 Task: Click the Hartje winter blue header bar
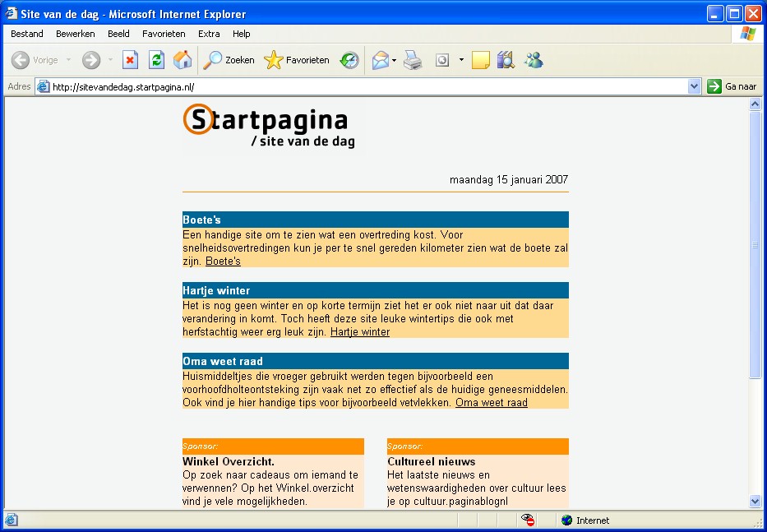[x=375, y=290]
